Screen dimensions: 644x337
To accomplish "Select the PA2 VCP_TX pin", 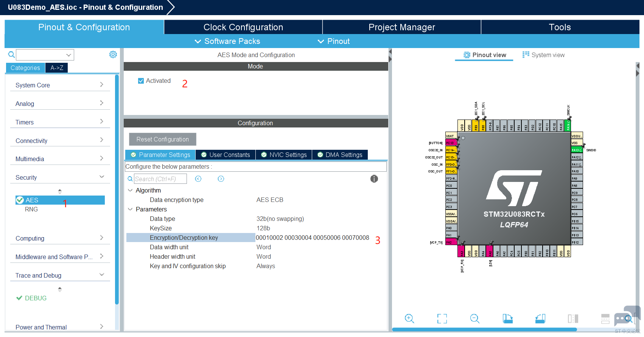I will tap(451, 242).
